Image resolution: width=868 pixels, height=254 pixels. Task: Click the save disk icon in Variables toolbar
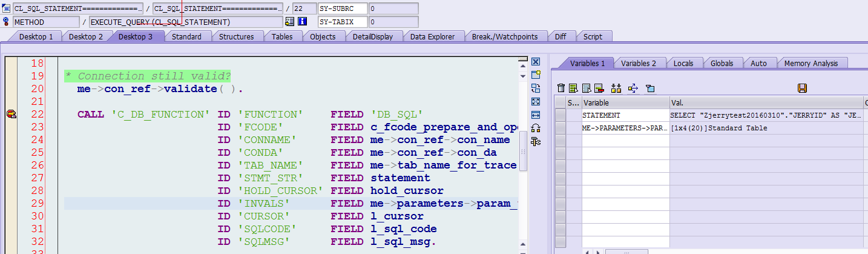(802, 89)
